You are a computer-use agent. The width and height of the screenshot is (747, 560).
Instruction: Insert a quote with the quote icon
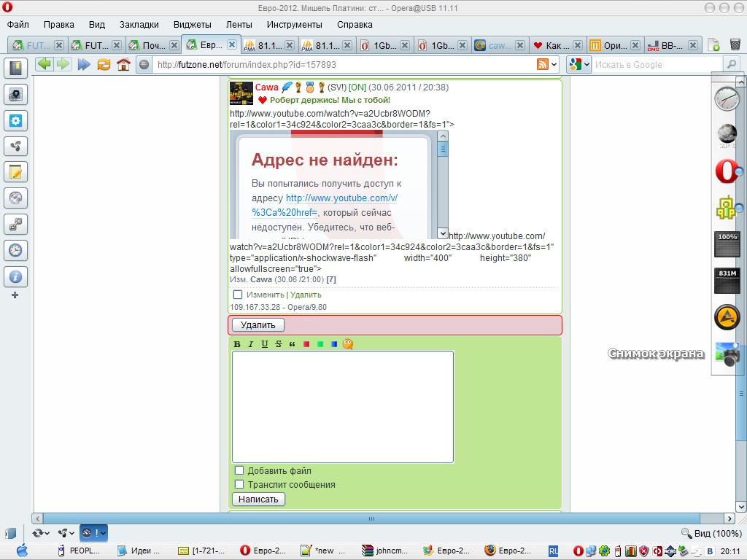[293, 344]
